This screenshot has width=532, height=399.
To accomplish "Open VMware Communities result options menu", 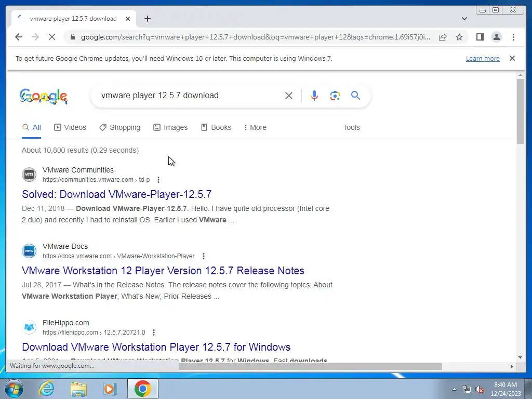I will [x=158, y=180].
